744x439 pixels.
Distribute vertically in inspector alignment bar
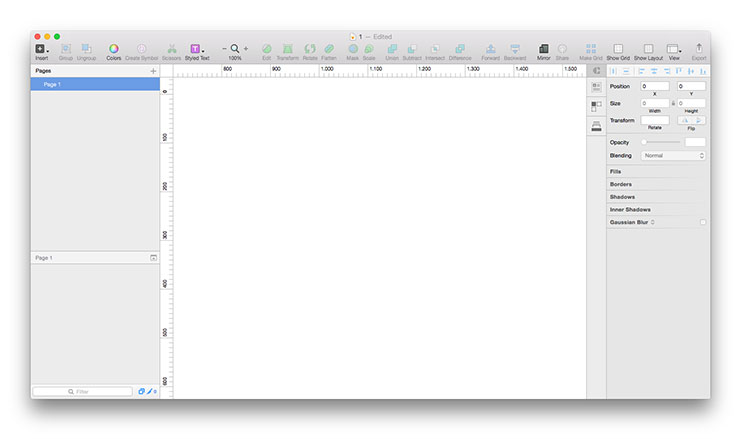[626, 71]
